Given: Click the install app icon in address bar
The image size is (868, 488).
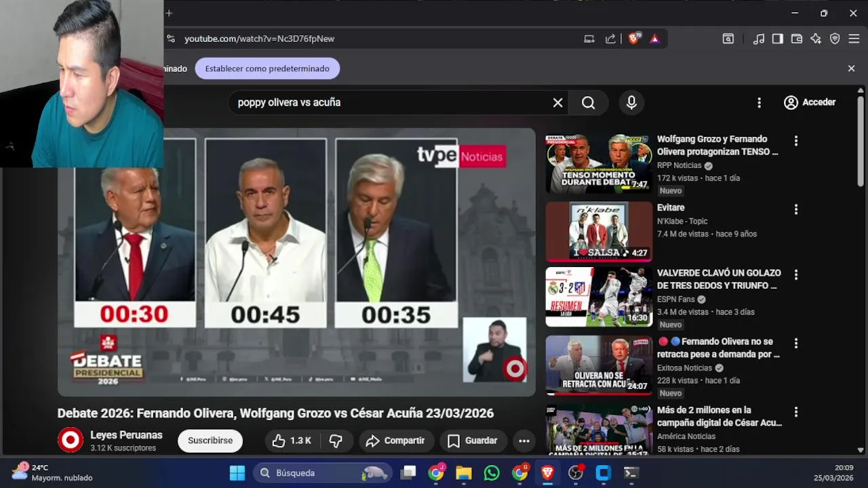Looking at the screenshot, I should (589, 39).
